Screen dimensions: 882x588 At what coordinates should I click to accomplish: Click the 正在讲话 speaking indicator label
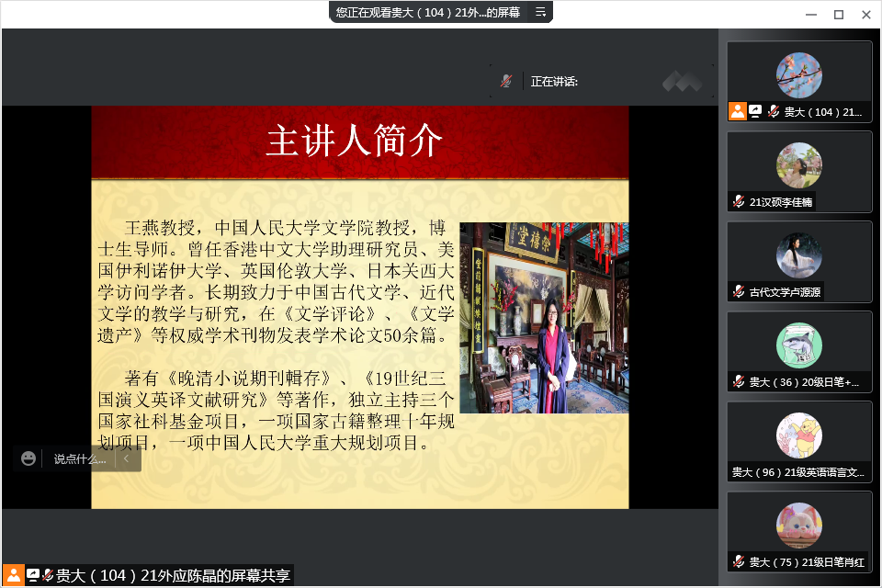coord(554,82)
